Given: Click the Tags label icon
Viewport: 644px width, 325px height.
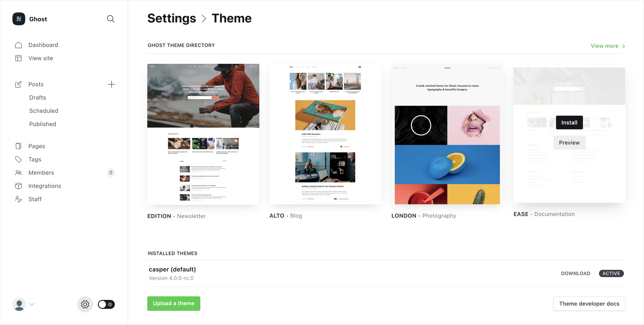Looking at the screenshot, I should coord(18,159).
